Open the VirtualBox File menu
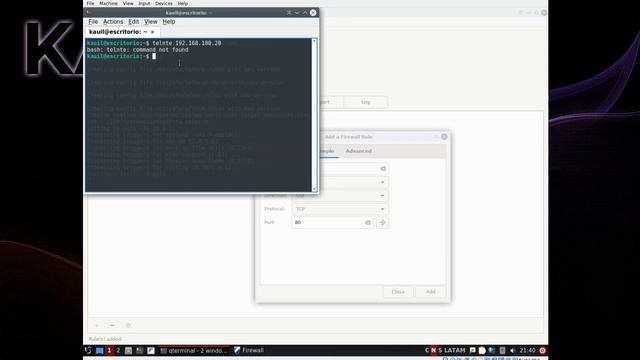This screenshot has height=360, width=640. [x=90, y=3]
